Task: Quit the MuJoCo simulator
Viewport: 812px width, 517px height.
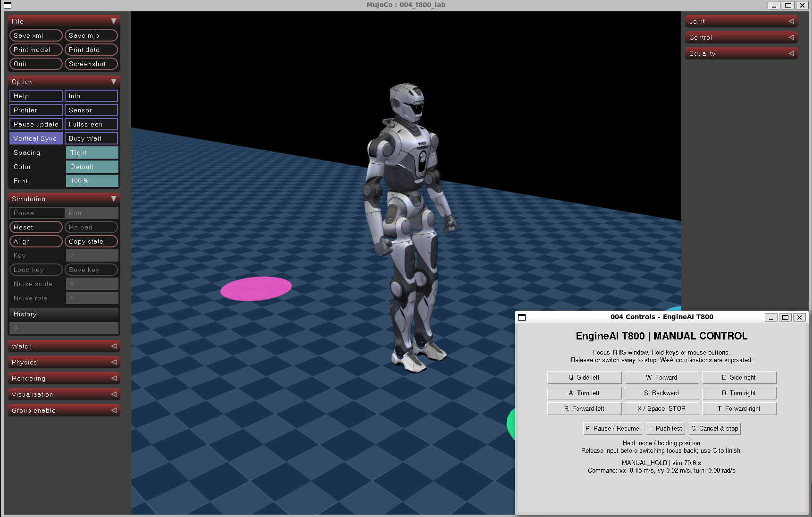Action: (x=36, y=64)
